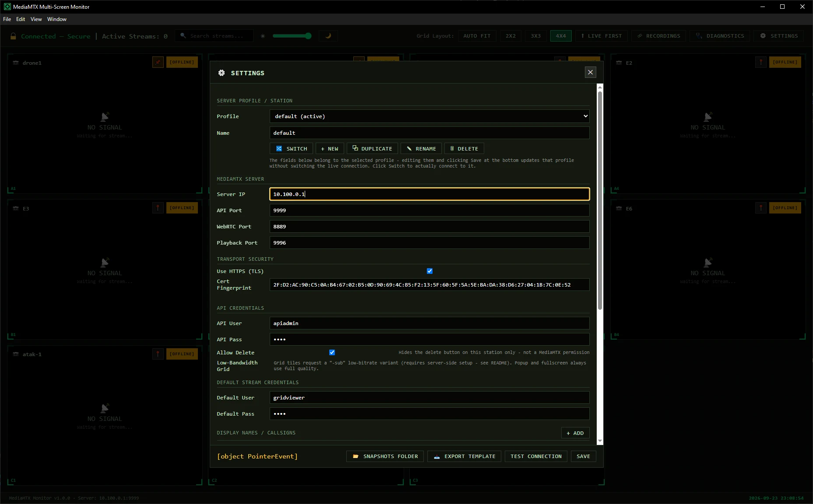Toggle the Allow Delete checkbox
The height and width of the screenshot is (504, 813).
pyautogui.click(x=332, y=353)
